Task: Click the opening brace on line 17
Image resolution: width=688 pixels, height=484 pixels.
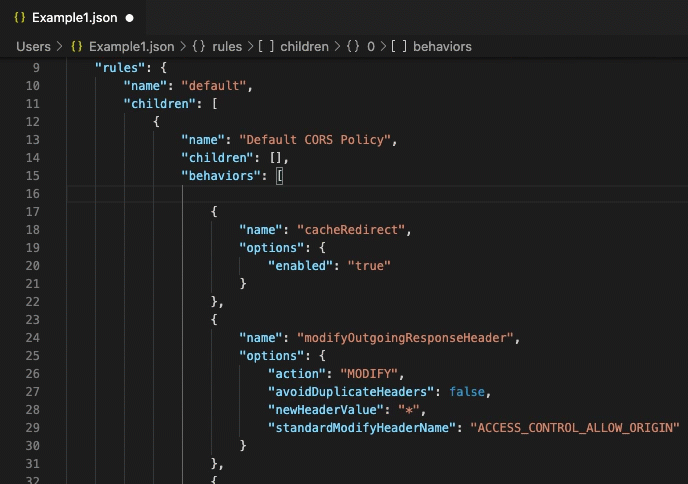Action: (x=214, y=212)
